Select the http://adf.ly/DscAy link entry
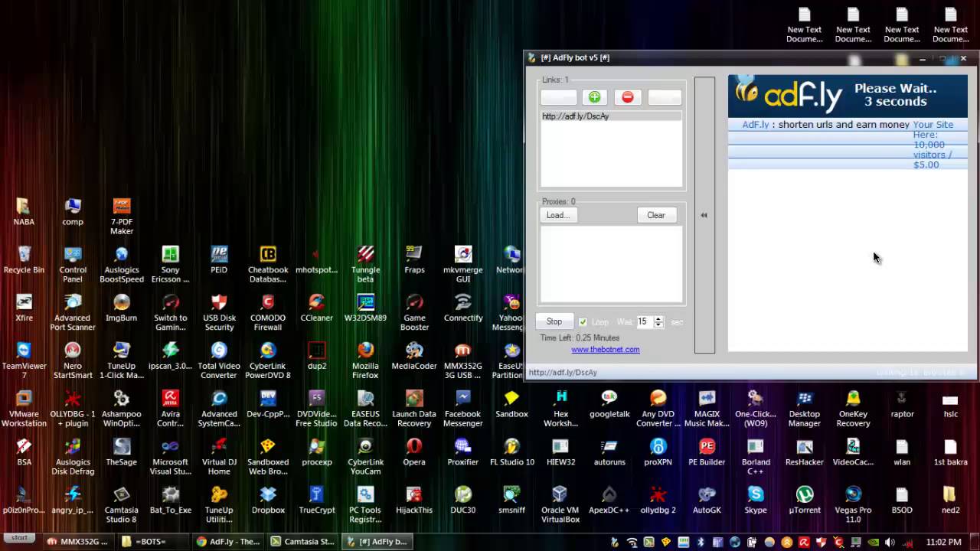Screen dimensions: 980x551 pyautogui.click(x=611, y=116)
